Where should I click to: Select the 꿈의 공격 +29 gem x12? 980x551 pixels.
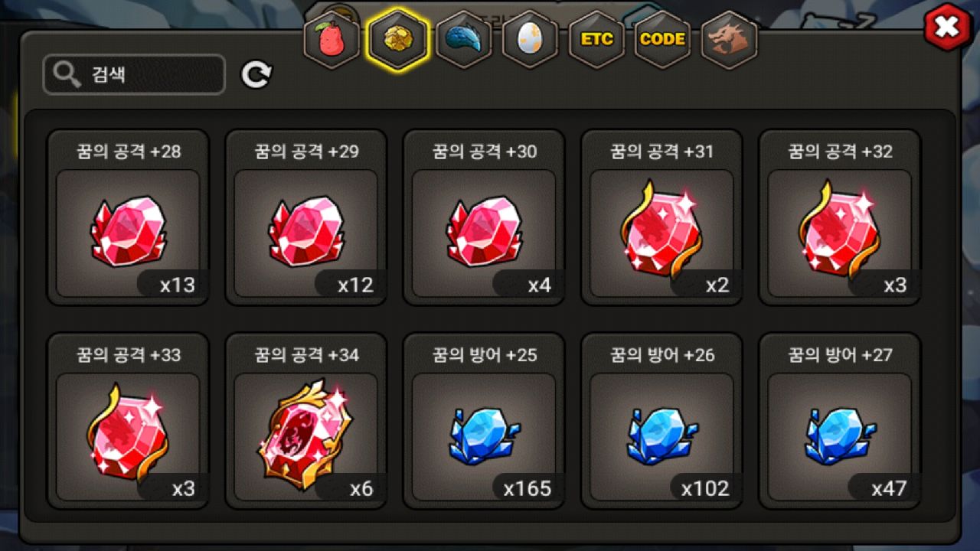(x=305, y=217)
